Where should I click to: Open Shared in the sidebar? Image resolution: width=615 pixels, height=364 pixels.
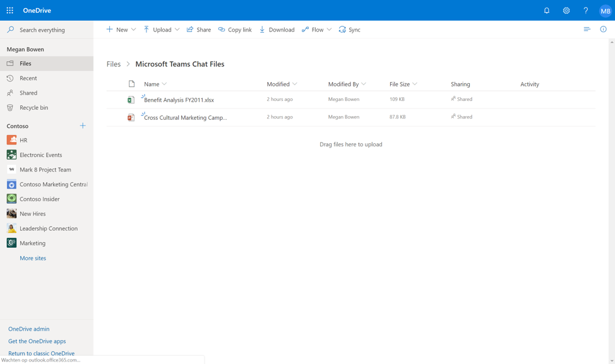(47, 93)
